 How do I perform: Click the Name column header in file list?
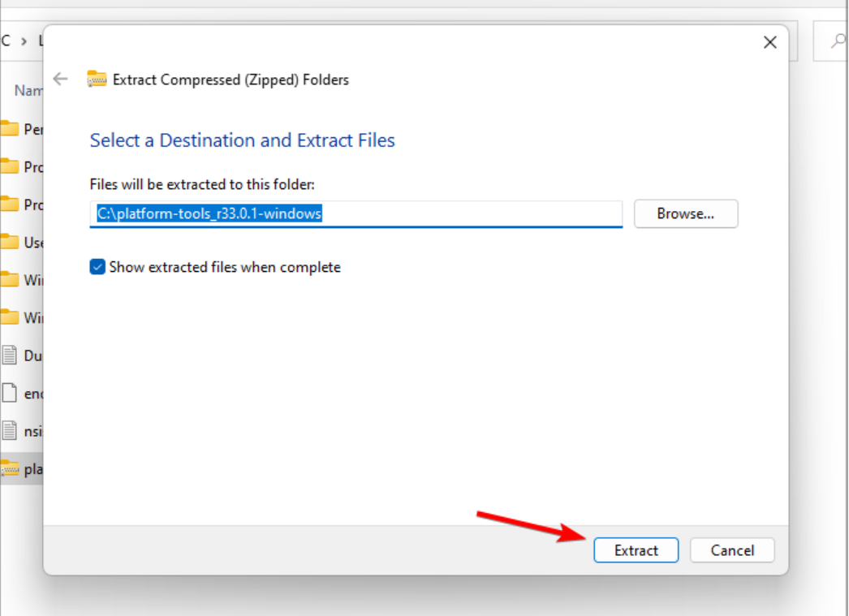(x=28, y=91)
